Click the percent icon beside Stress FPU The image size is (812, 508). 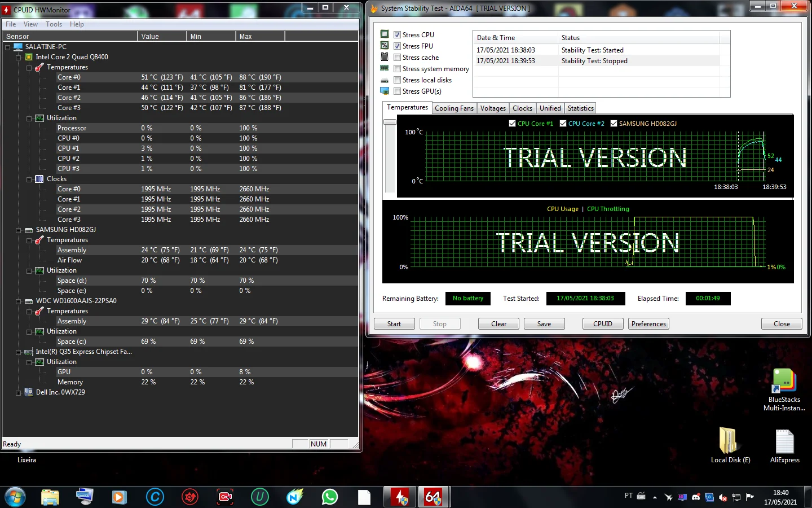385,46
